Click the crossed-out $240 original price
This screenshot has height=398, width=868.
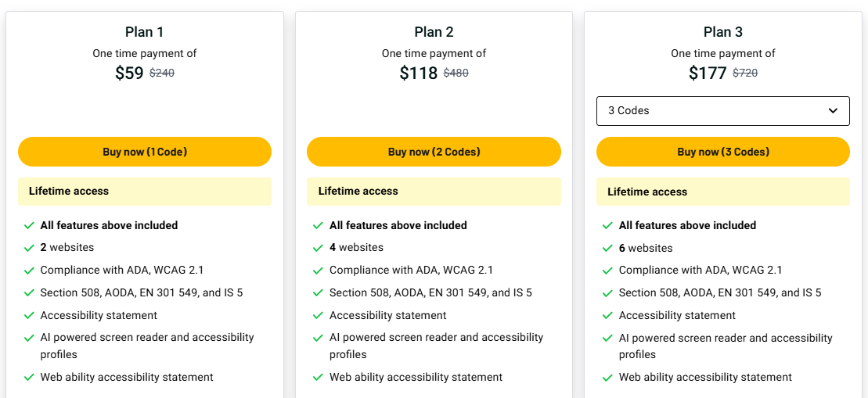pos(162,74)
